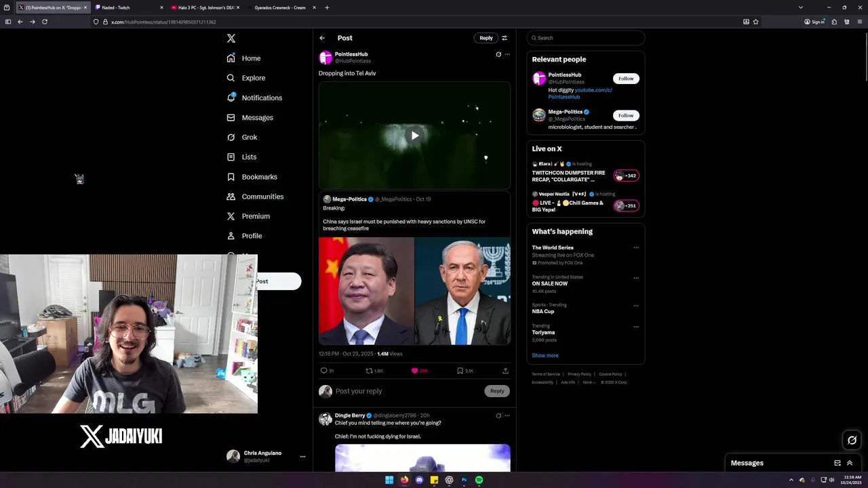Click the floating Grok button above Messages
The height and width of the screenshot is (488, 868).
[x=852, y=440]
